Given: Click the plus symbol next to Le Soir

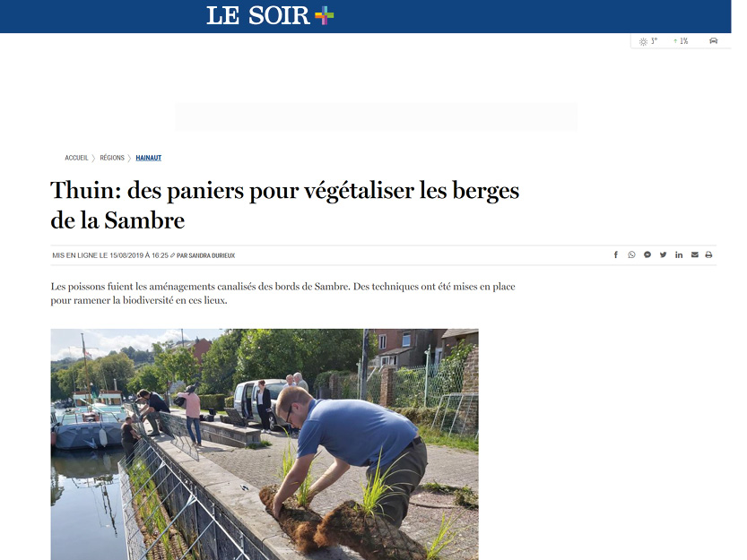Looking at the screenshot, I should (324, 16).
